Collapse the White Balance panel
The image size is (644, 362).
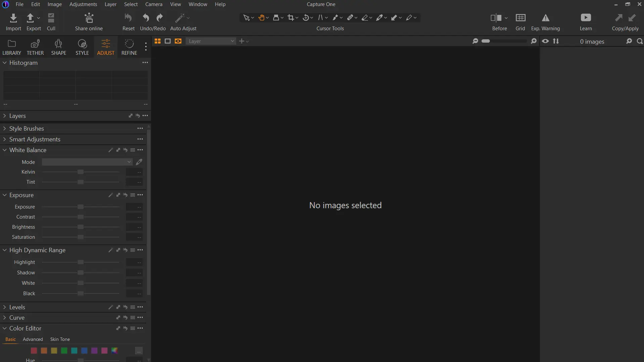click(5, 150)
